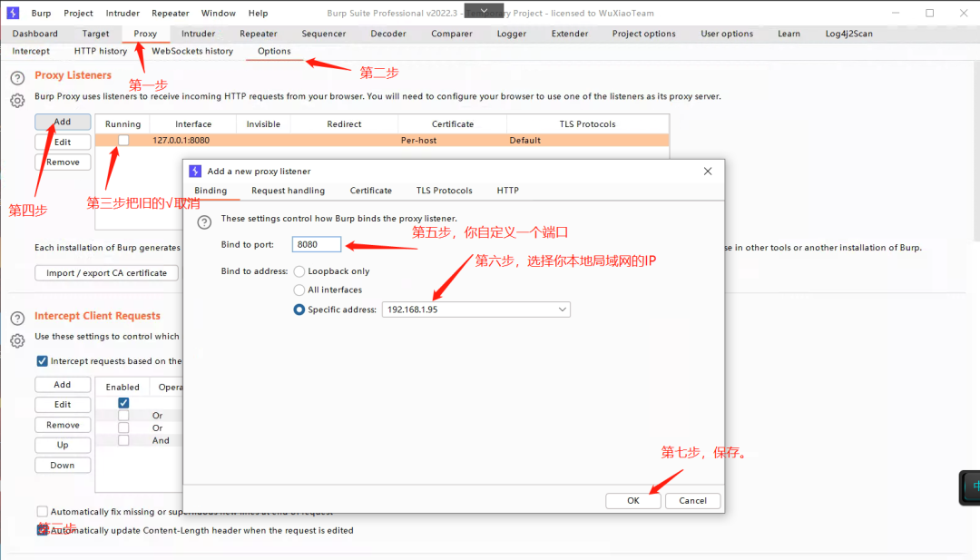Switch to the Extender tab
The image size is (980, 560).
tap(570, 34)
